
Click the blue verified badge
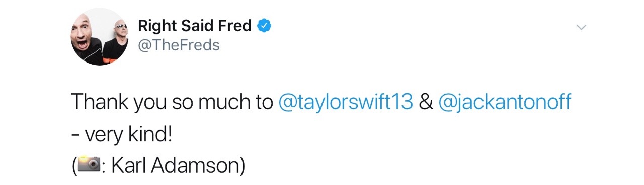265,26
